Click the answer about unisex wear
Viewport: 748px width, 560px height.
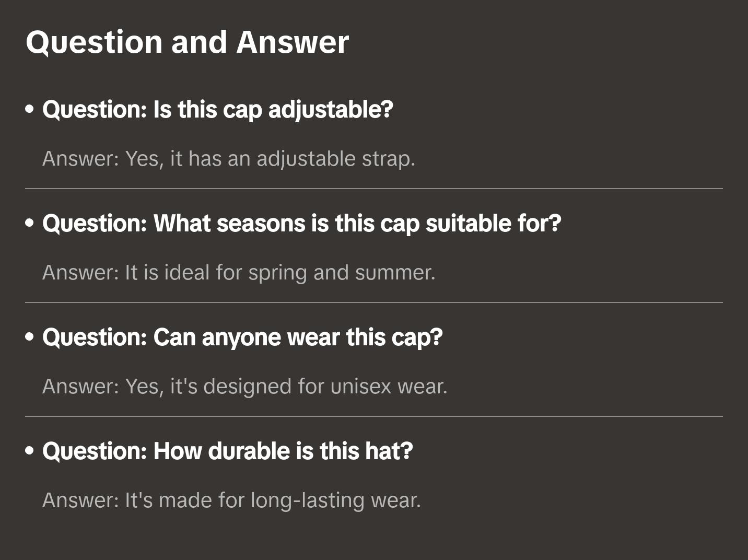click(244, 387)
